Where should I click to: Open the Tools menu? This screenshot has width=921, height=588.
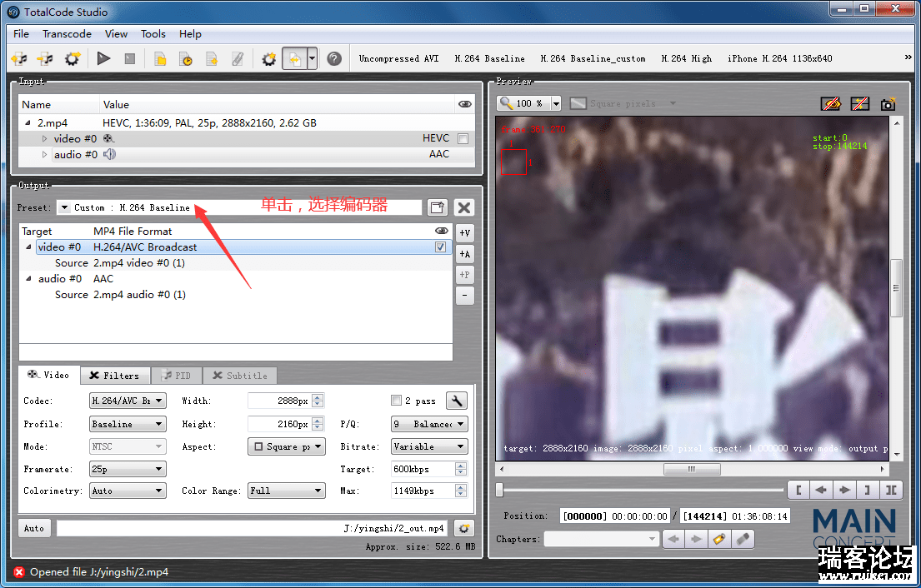click(x=153, y=34)
